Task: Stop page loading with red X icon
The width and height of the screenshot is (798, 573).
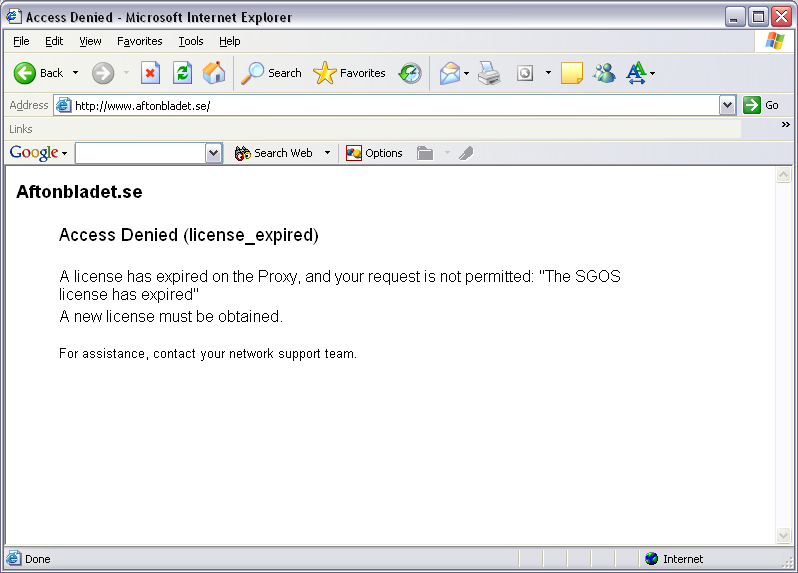Action: (x=150, y=73)
